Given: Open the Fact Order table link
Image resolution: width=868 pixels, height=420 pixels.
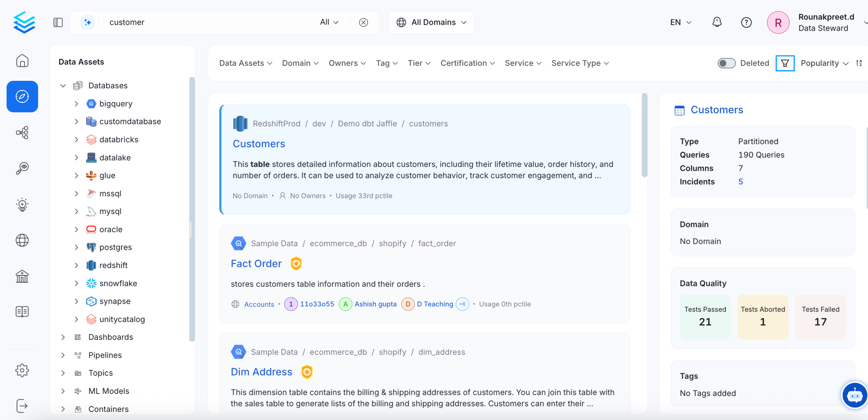Looking at the screenshot, I should click(x=256, y=263).
